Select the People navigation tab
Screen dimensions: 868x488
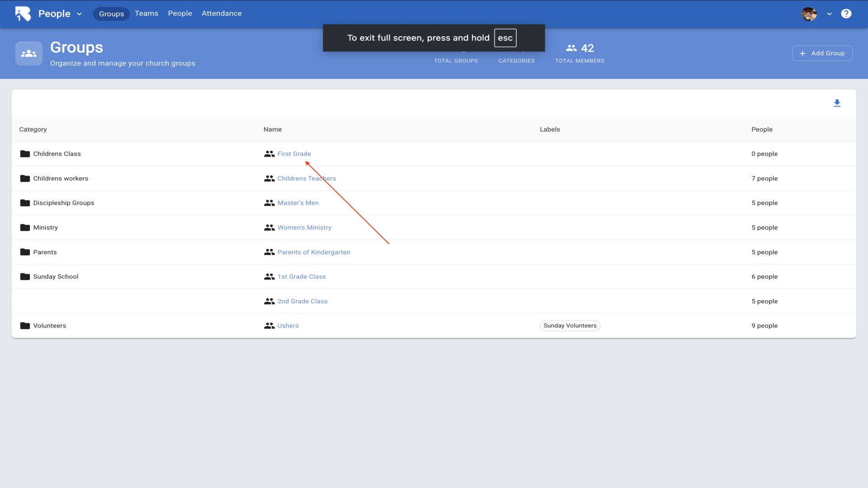pos(180,14)
